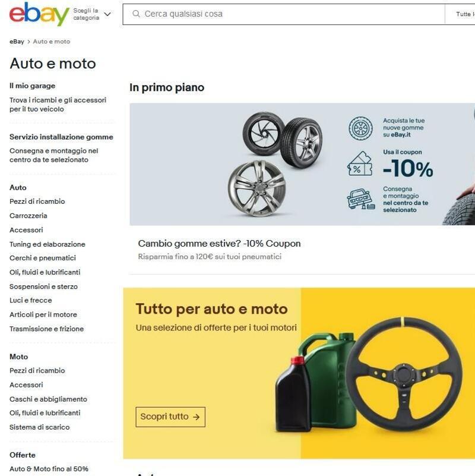The image size is (475, 476).
Task: Open Auto & Moto fino al 50% offer
Action: 49,469
